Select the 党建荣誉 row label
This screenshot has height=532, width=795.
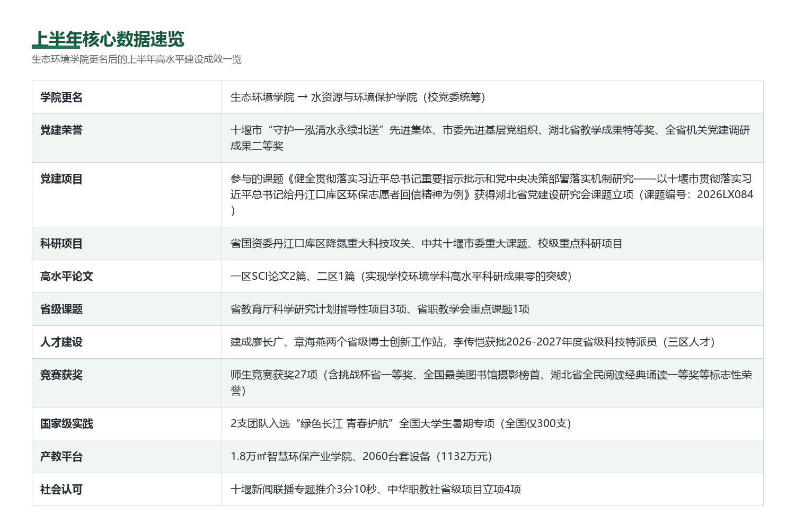click(61, 130)
